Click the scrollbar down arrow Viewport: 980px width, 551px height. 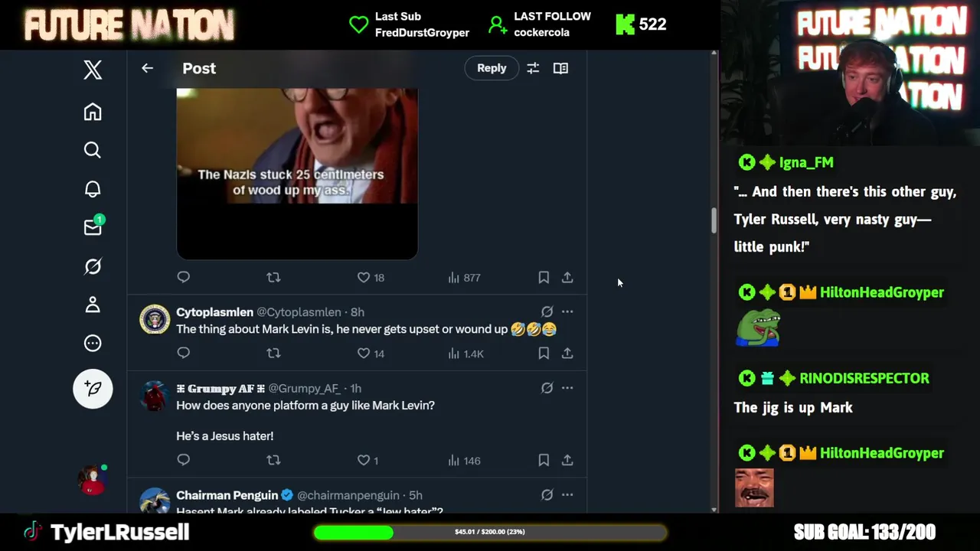tap(714, 509)
